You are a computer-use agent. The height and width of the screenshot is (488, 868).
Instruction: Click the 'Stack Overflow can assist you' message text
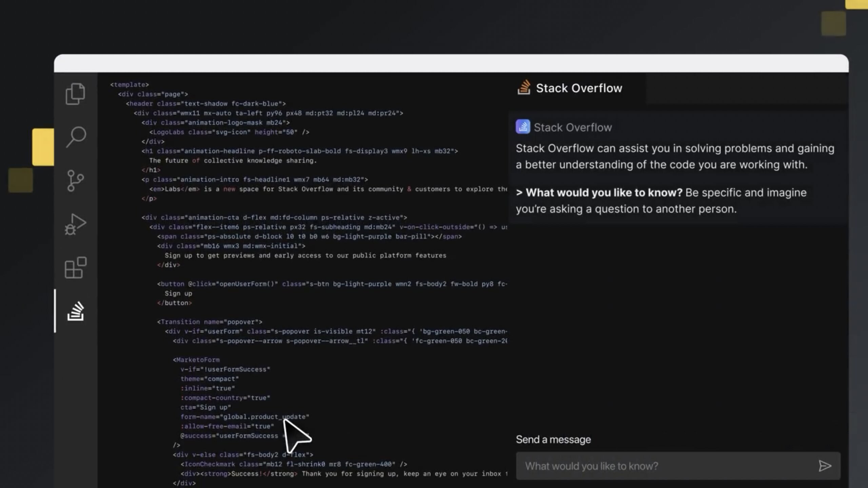675,157
